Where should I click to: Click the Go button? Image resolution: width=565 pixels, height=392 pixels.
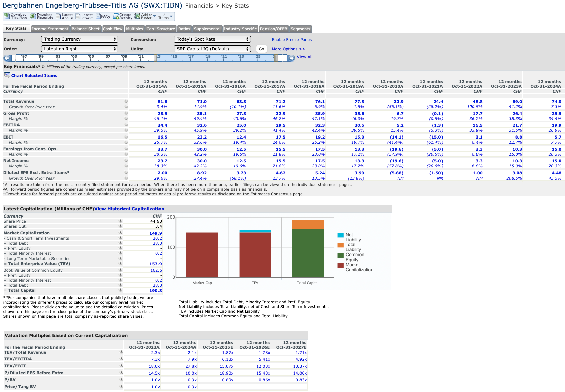[261, 49]
